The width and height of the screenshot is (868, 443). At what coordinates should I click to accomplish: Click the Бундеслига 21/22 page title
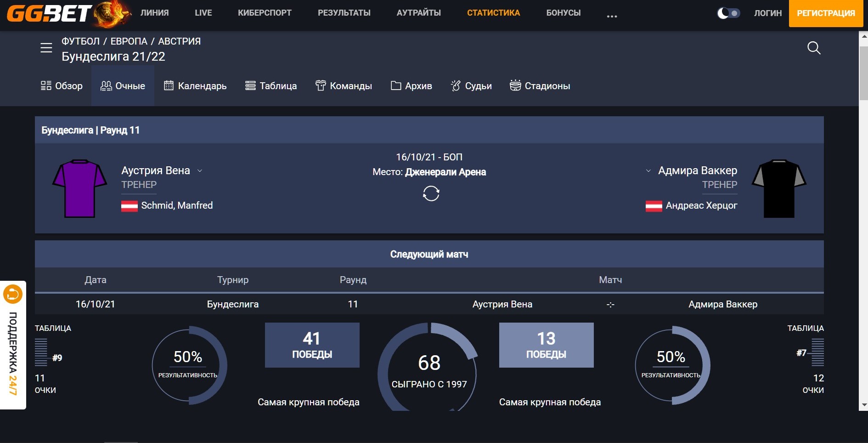click(x=113, y=57)
